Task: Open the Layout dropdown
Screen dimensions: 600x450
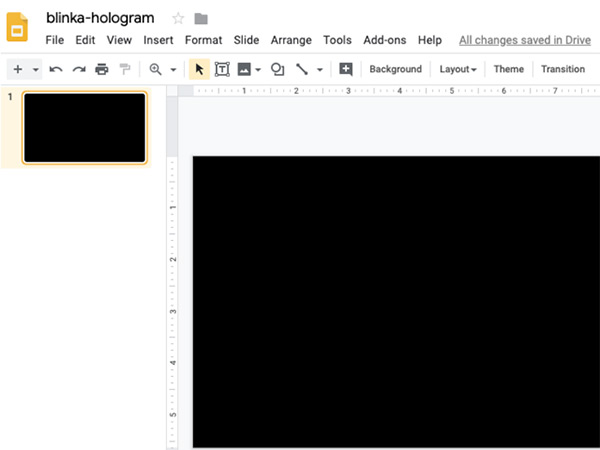Action: pyautogui.click(x=458, y=69)
